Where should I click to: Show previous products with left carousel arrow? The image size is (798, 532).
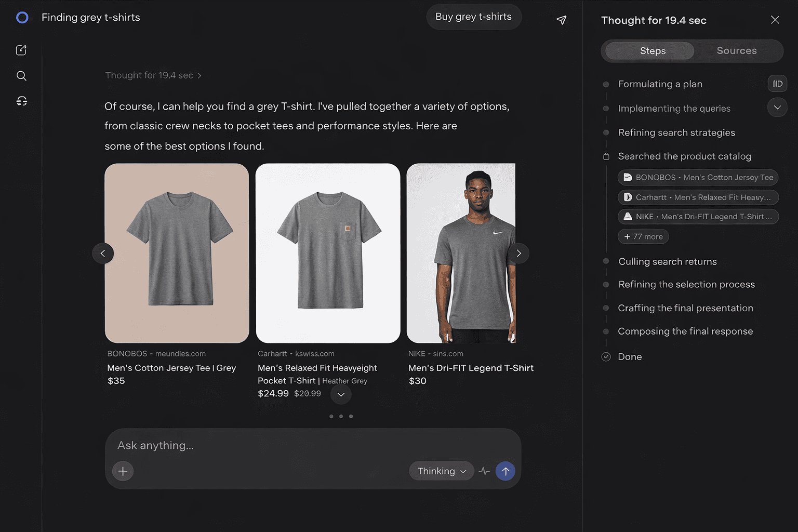point(103,254)
